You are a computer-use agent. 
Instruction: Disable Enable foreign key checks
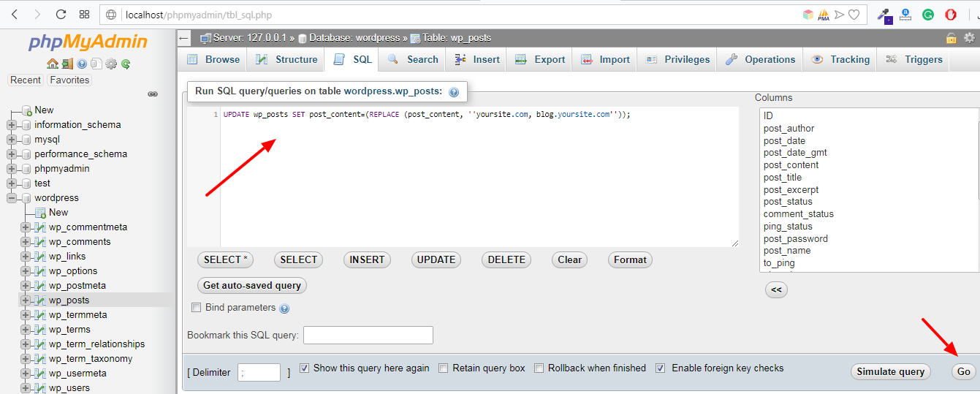pyautogui.click(x=661, y=368)
